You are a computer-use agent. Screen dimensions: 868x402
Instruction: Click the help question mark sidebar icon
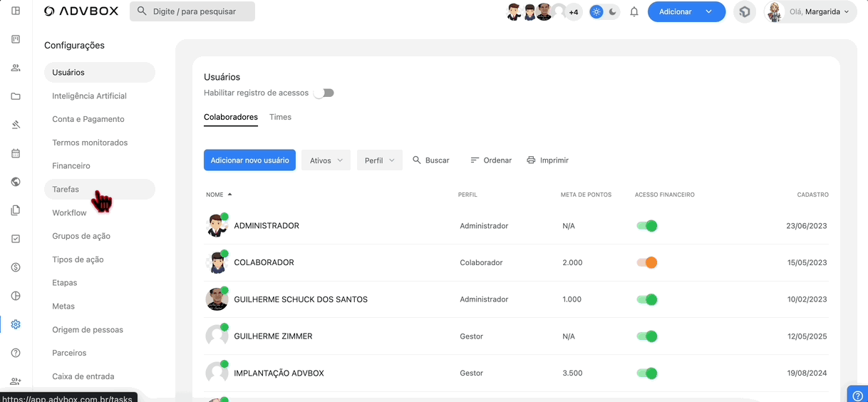[x=16, y=353]
